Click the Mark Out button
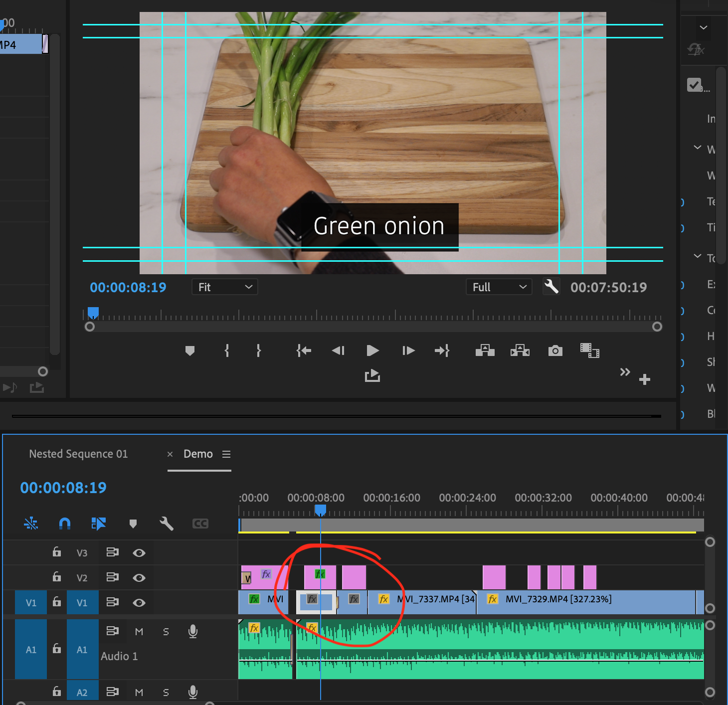Image resolution: width=728 pixels, height=705 pixels. [x=259, y=351]
